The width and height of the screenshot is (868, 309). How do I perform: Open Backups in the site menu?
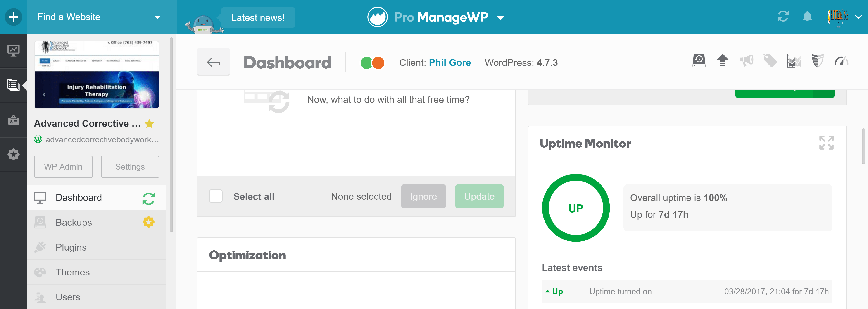pos(74,222)
